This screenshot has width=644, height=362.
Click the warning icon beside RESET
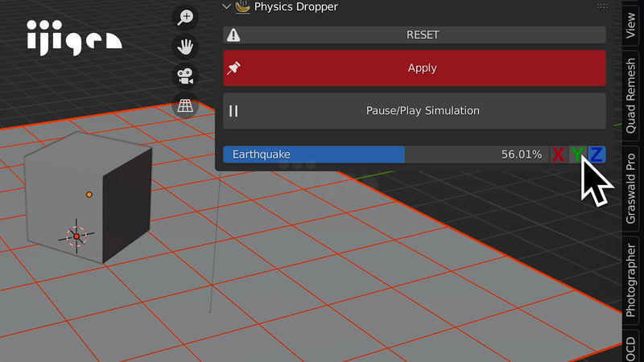click(x=233, y=35)
